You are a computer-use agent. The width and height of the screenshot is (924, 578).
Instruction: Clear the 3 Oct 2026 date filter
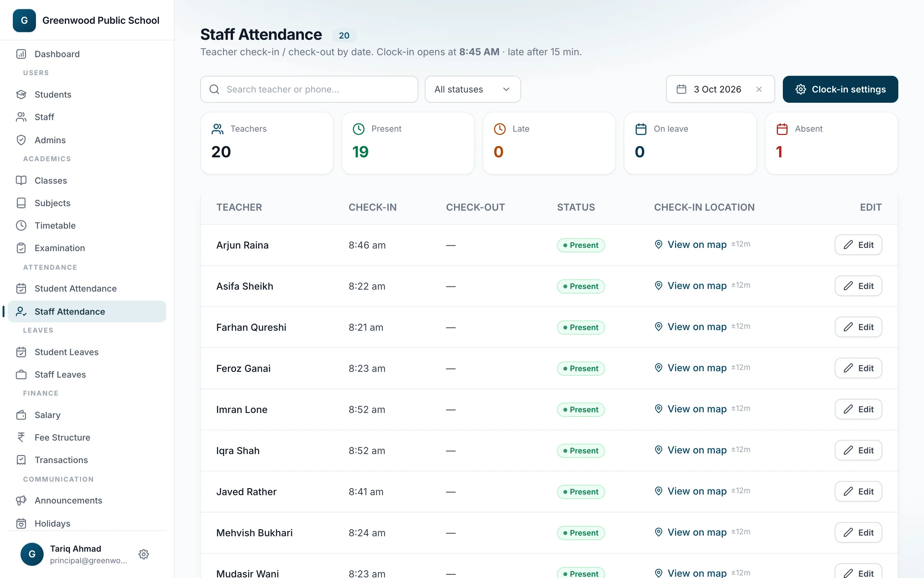pyautogui.click(x=759, y=89)
